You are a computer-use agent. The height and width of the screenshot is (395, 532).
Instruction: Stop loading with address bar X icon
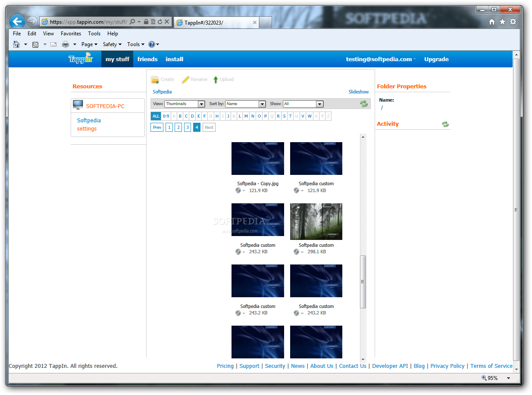click(166, 22)
